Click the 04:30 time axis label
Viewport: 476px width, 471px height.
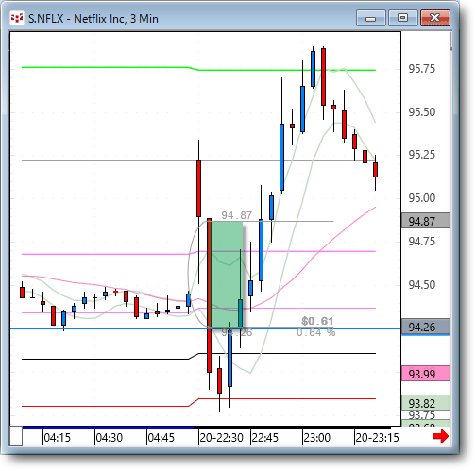pos(109,438)
